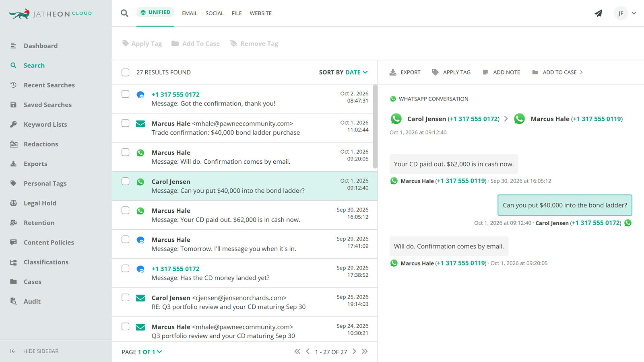Click the Redactions sidebar icon

point(13,144)
